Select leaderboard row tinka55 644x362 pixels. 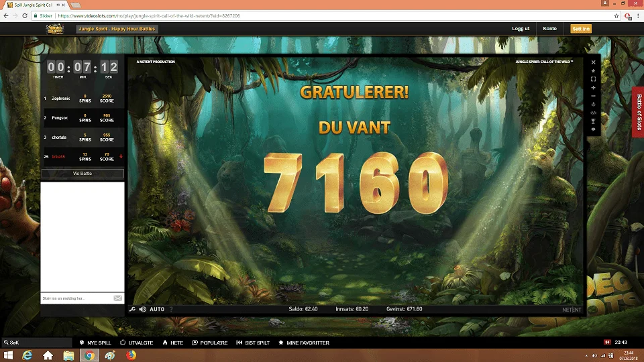83,156
